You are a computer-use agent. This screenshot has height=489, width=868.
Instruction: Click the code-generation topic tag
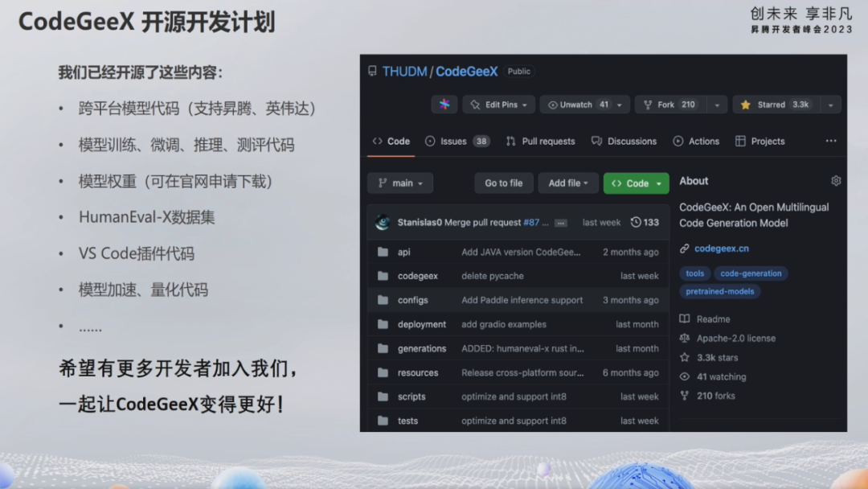point(751,273)
